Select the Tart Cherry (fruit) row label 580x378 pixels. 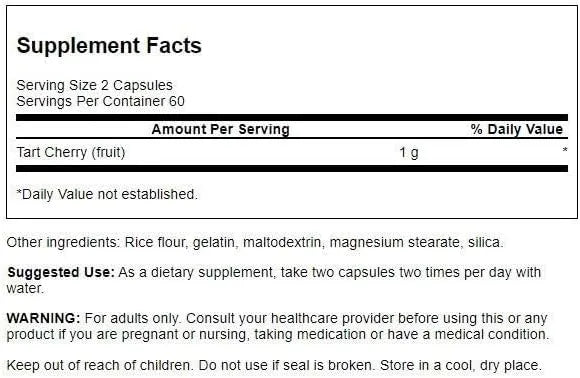tap(71, 152)
